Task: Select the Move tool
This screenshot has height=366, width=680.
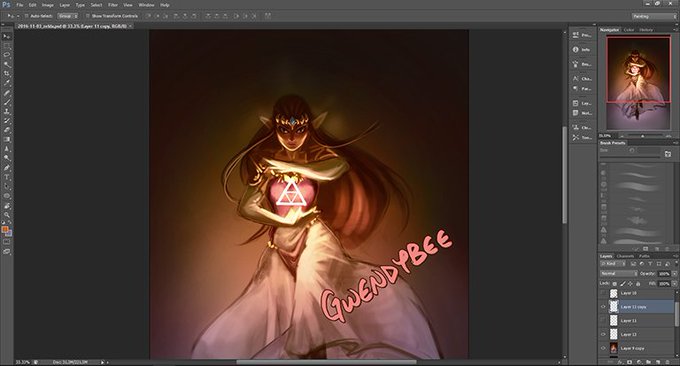Action: [x=7, y=36]
